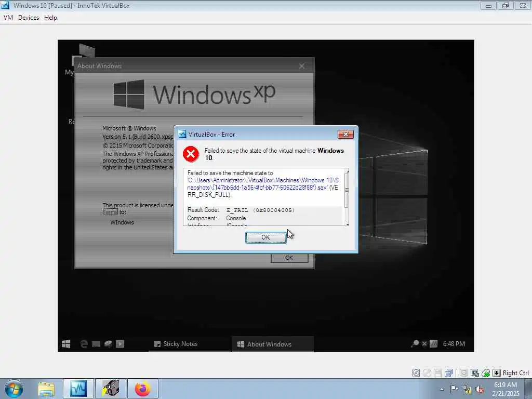
Task: Click OK in the About Windows dialog
Action: [289, 258]
